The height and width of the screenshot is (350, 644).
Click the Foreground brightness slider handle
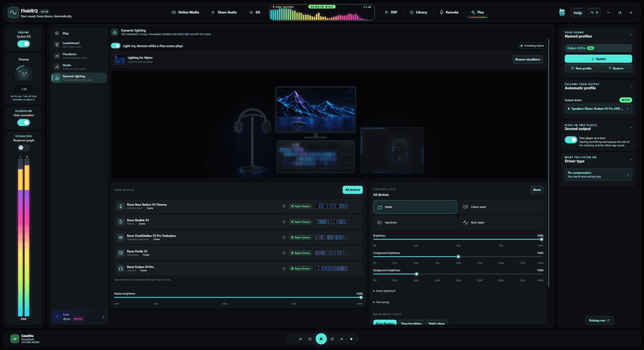458,257
